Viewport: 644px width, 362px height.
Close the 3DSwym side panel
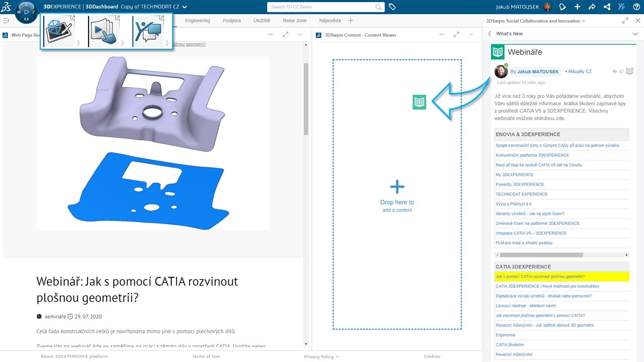(638, 21)
